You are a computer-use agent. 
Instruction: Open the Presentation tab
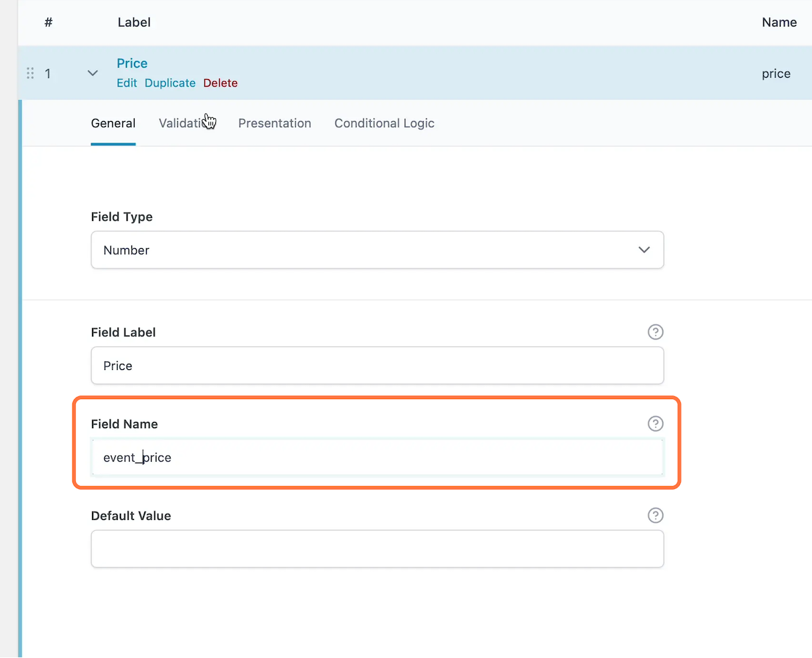(x=274, y=123)
